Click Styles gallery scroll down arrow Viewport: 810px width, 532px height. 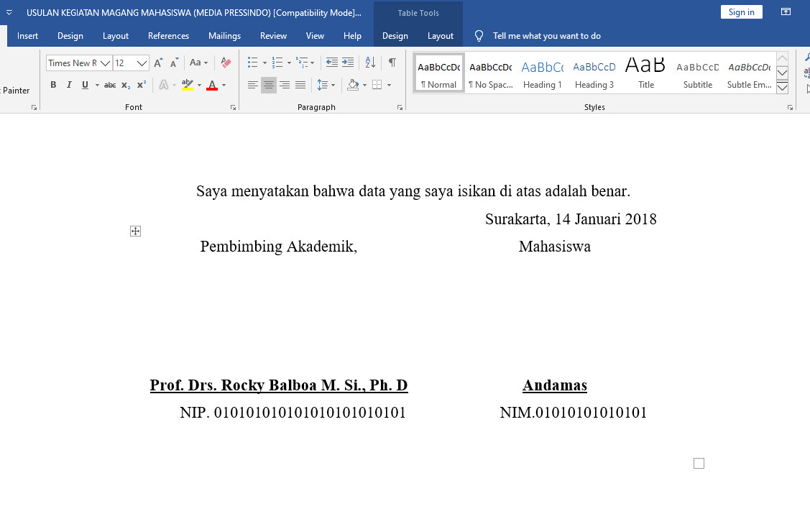pos(783,73)
